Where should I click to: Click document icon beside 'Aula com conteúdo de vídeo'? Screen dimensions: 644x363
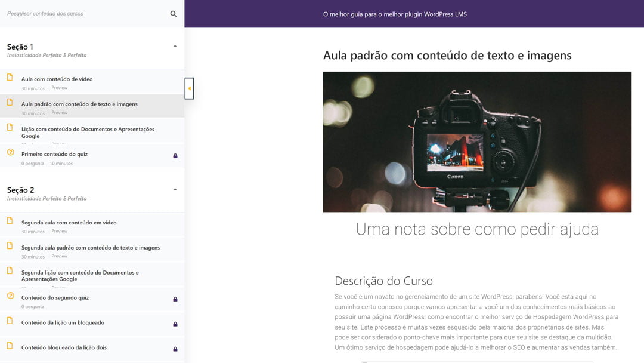(10, 77)
